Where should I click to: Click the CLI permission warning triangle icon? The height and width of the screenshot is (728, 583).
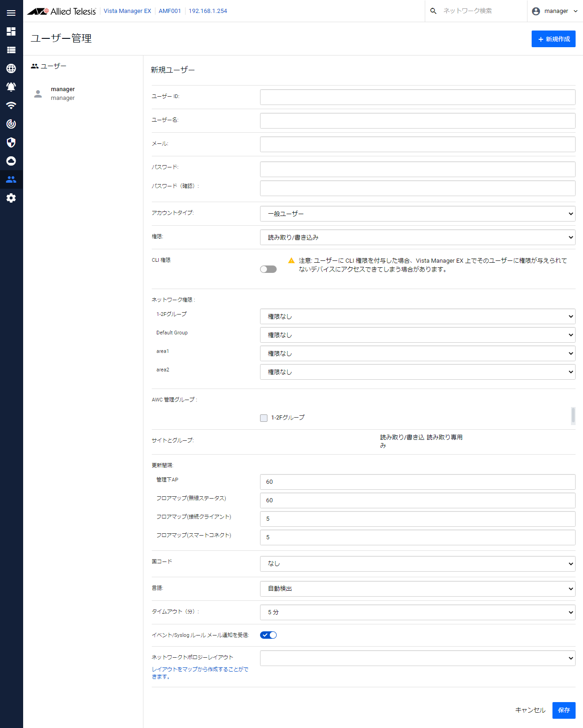pos(291,261)
